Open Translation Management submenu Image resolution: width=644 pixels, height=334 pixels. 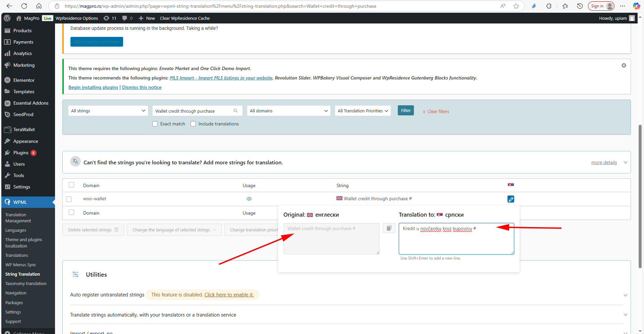point(18,218)
